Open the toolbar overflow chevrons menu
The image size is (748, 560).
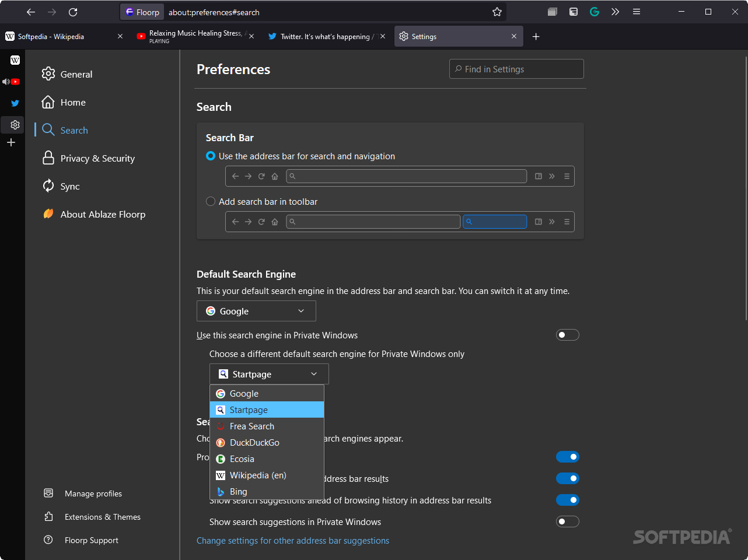[615, 12]
